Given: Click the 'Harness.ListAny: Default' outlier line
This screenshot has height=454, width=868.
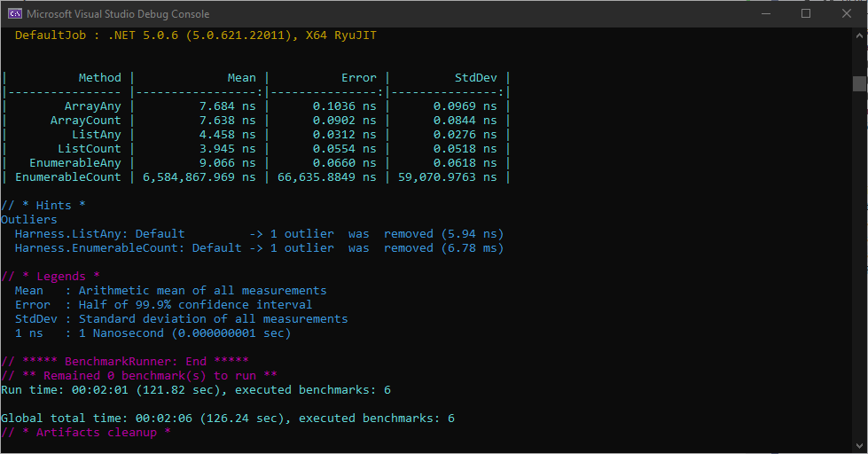Looking at the screenshot, I should click(x=259, y=233).
